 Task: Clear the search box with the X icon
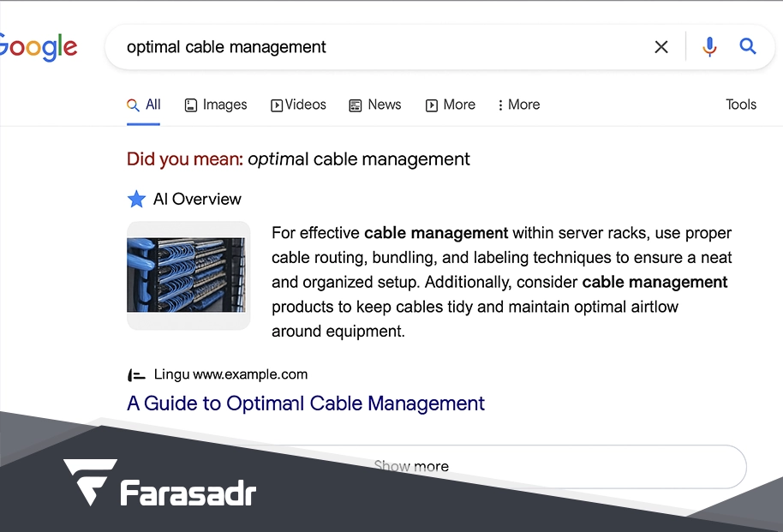[661, 47]
